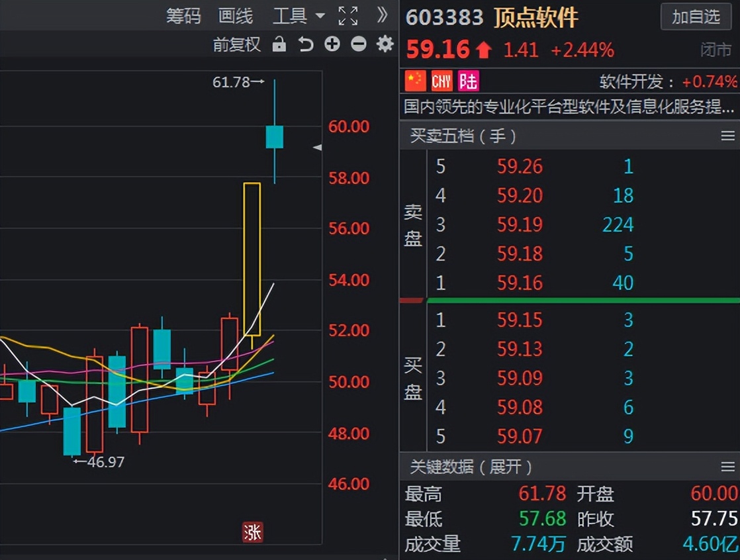
Task: Open company description text 国内领先的专业化平台
Action: (x=569, y=107)
